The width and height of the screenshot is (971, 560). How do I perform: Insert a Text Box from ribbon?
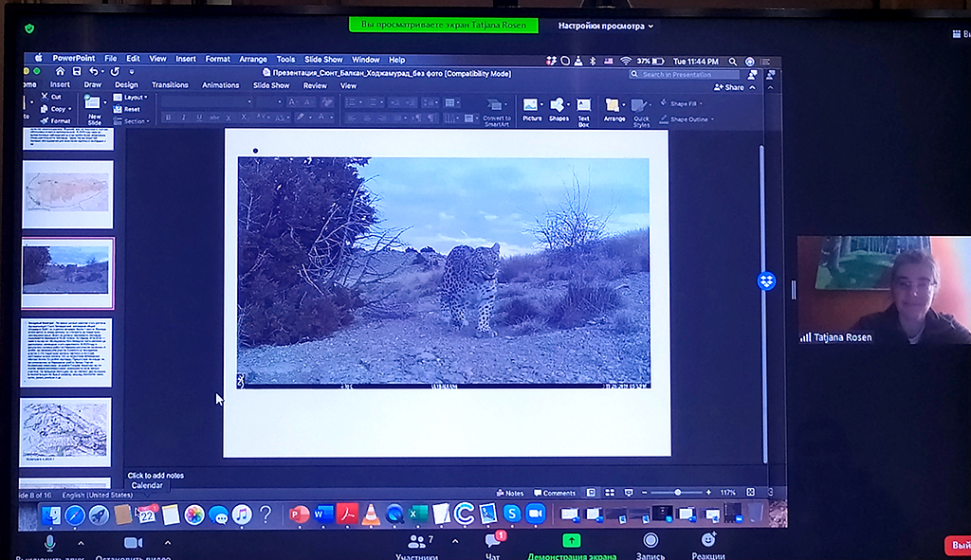tap(584, 106)
